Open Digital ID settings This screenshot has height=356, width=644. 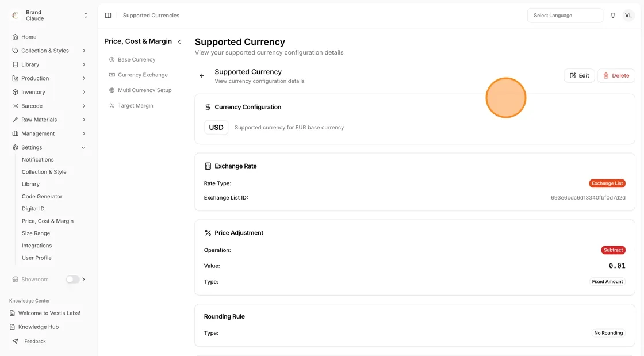[x=33, y=209]
